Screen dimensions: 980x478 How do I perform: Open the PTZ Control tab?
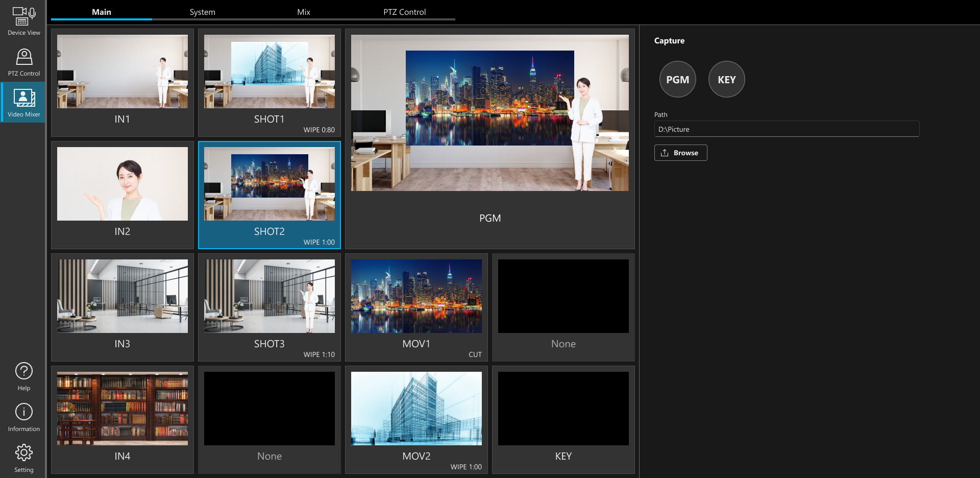pyautogui.click(x=404, y=12)
